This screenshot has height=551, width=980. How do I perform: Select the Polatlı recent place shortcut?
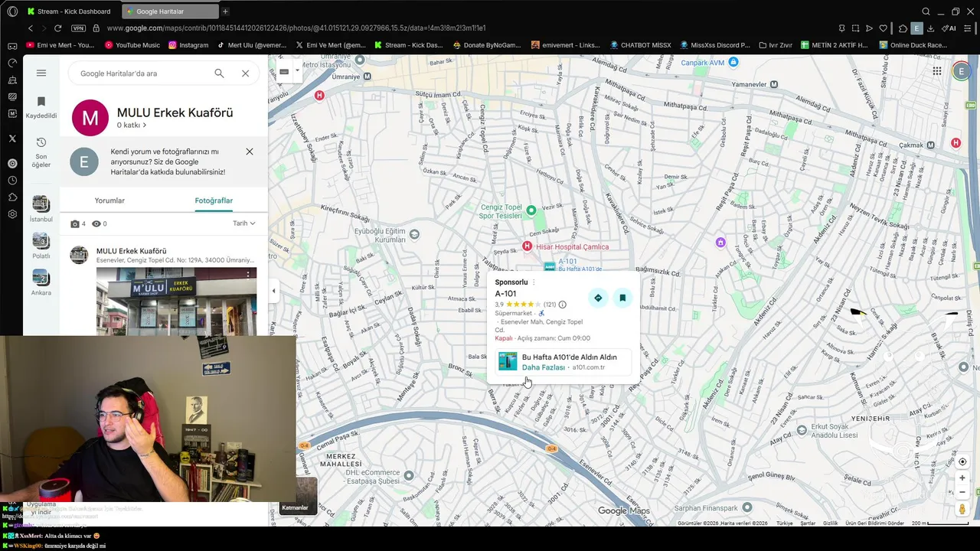[41, 246]
